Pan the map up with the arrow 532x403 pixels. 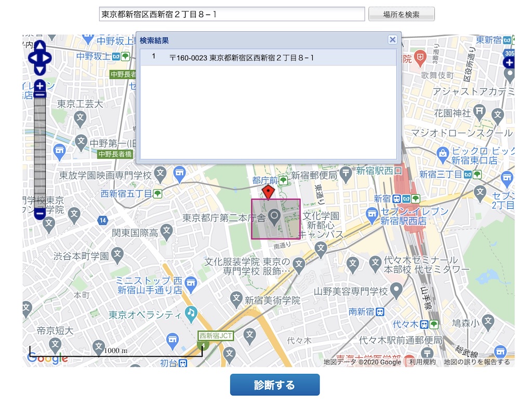tap(40, 46)
